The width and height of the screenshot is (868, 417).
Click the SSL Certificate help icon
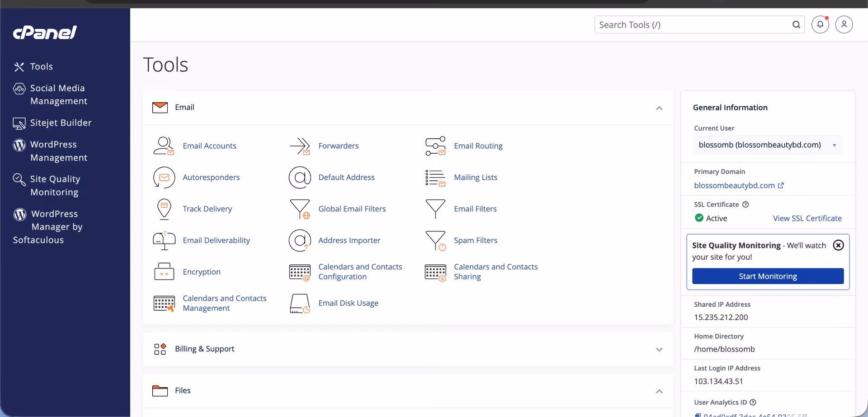[746, 205]
